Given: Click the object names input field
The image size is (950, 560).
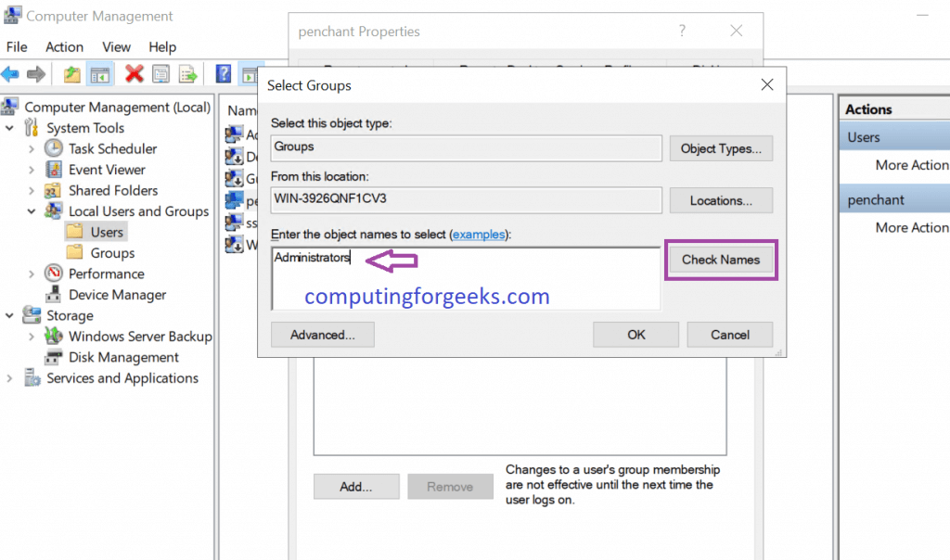Looking at the screenshot, I should coord(464,269).
